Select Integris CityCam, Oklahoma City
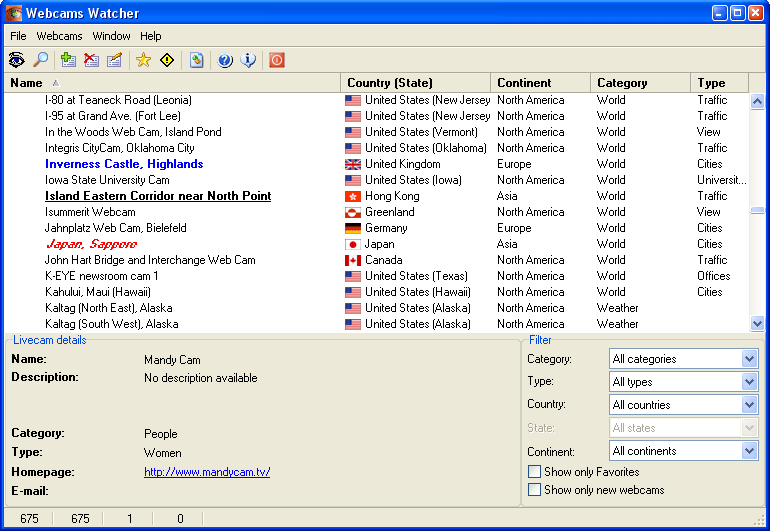 [120, 148]
